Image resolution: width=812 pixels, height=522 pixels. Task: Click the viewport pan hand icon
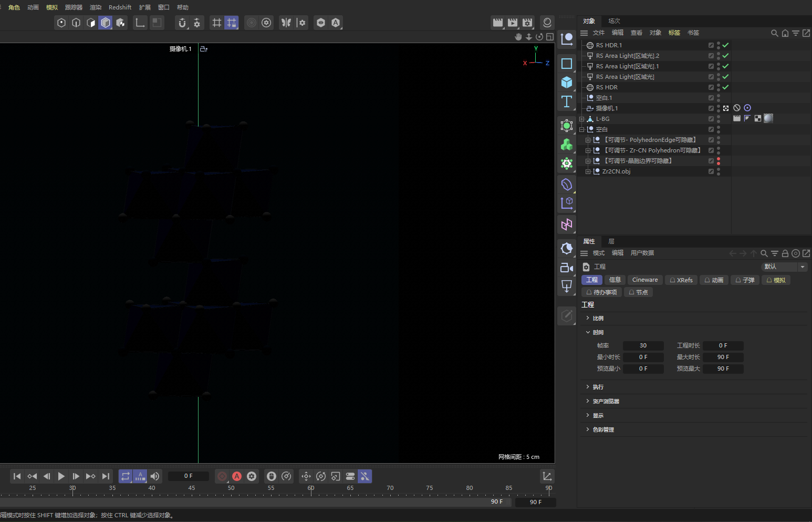pyautogui.click(x=518, y=37)
